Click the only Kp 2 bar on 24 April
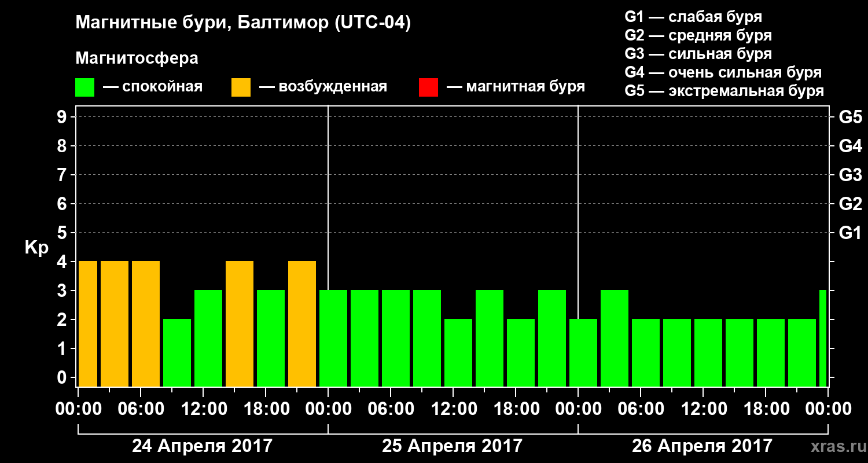The height and width of the screenshot is (463, 868). (177, 353)
